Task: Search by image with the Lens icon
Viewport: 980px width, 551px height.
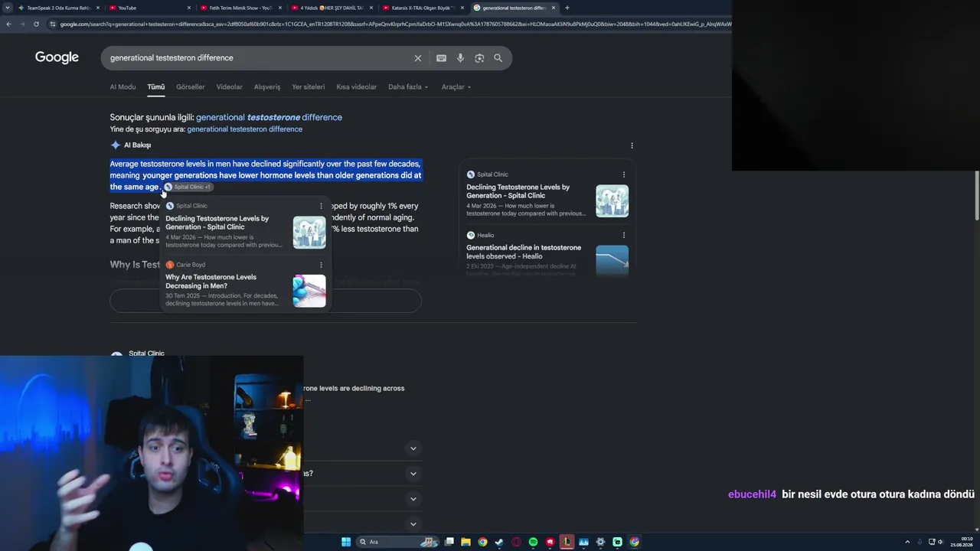Action: [479, 58]
